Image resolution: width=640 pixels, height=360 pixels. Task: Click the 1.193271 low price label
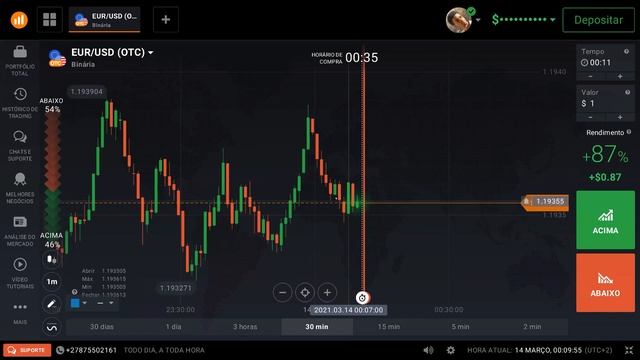[x=176, y=288]
